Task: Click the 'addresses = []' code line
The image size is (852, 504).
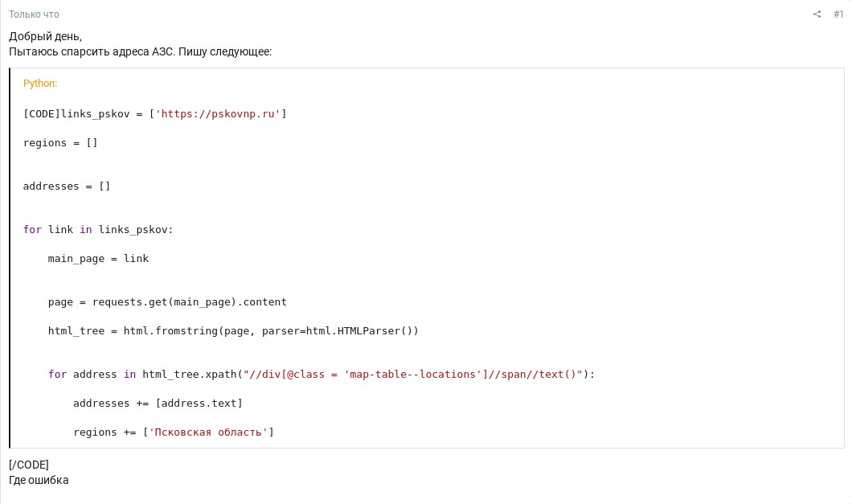Action: point(66,186)
